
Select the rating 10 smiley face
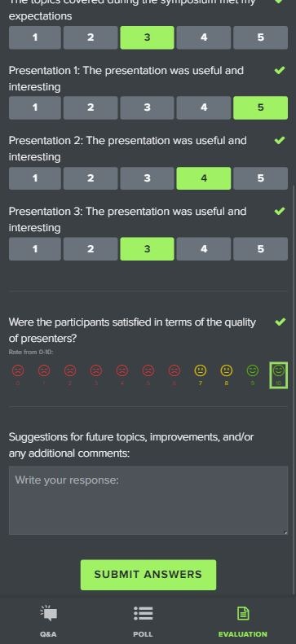coord(278,375)
